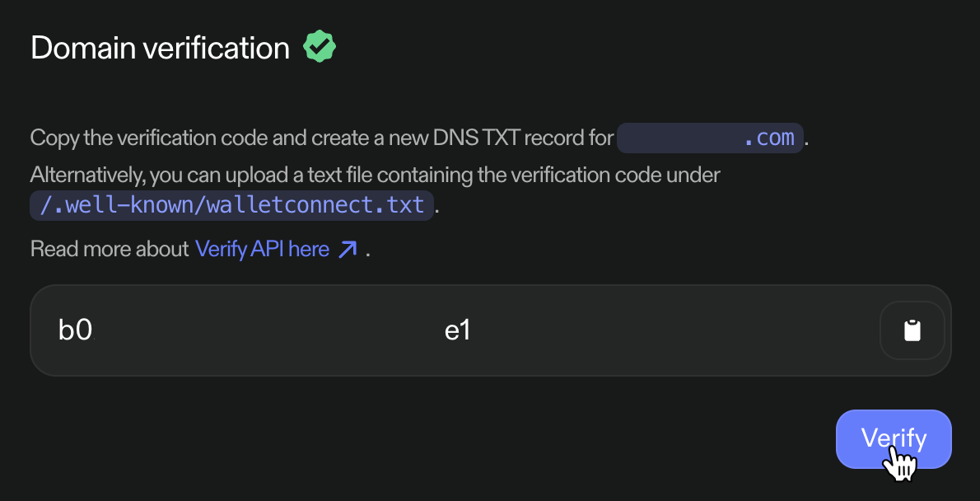Click the /.well-known/walletconnect.txt path
The image size is (980, 501).
[x=232, y=204]
